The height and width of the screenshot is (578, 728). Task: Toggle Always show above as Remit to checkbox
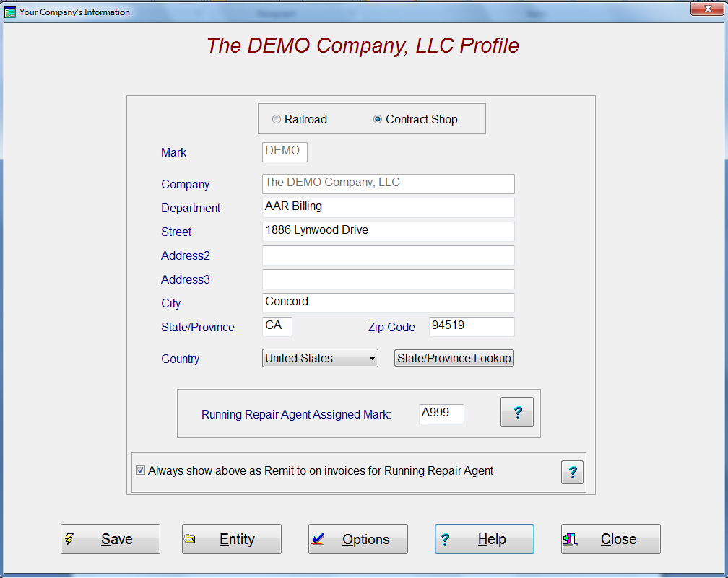[141, 470]
